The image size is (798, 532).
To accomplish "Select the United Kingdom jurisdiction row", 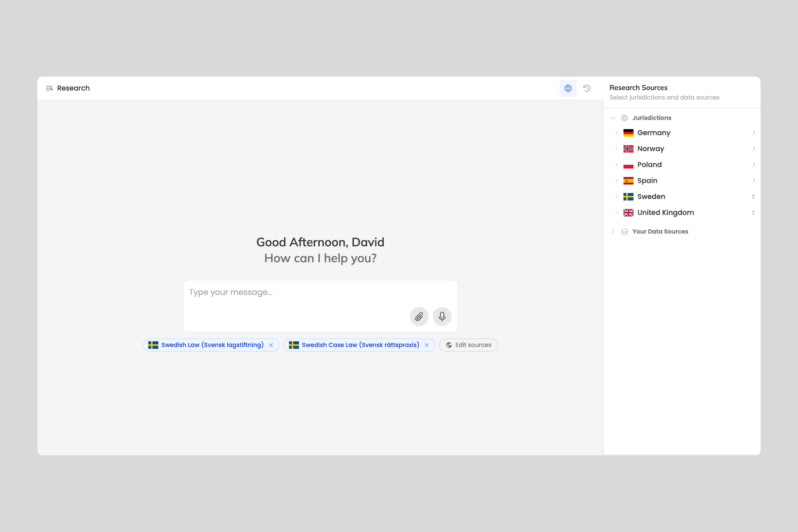I will click(665, 213).
